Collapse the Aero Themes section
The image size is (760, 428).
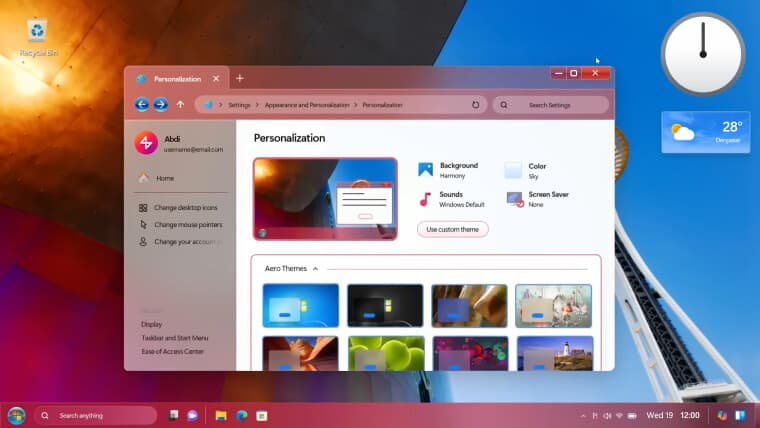point(316,269)
